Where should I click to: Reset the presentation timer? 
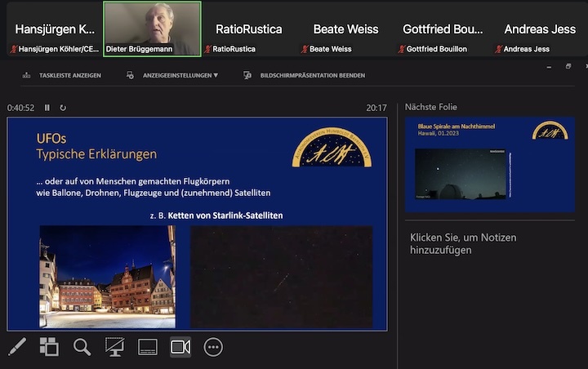pos(63,108)
